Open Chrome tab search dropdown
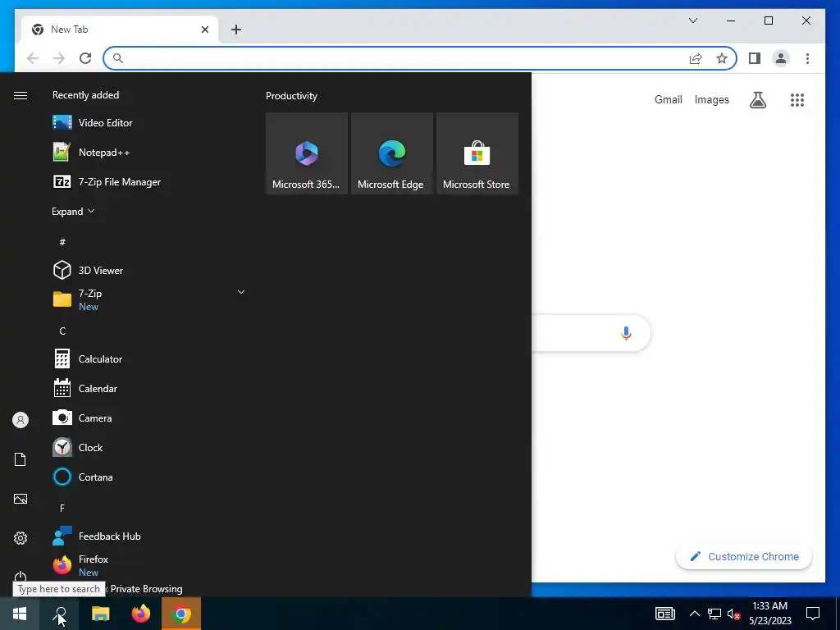Screen dimensions: 840x630 click(x=692, y=21)
